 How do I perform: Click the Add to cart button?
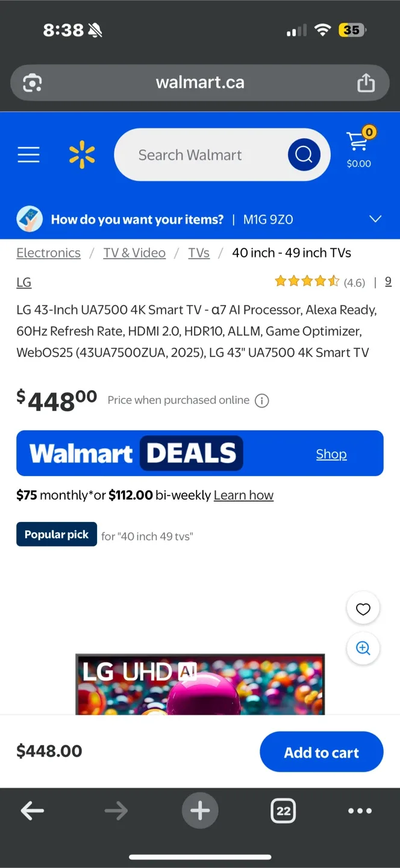coord(322,752)
